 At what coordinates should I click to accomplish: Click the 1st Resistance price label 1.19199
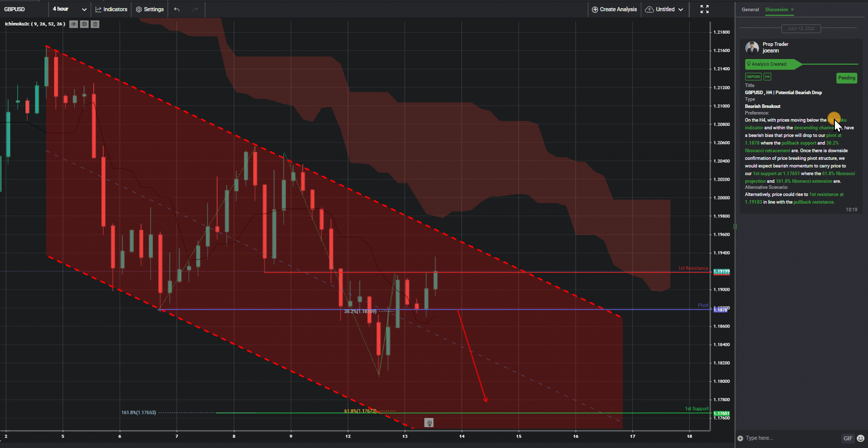click(x=721, y=272)
